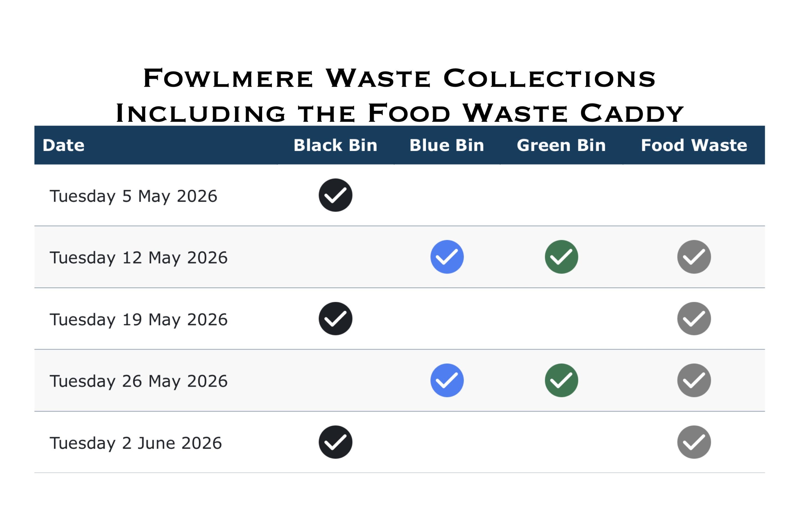Screen dimensions: 799x532
Task: Select the Tuesday 19 May 2026 date
Action: (139, 319)
